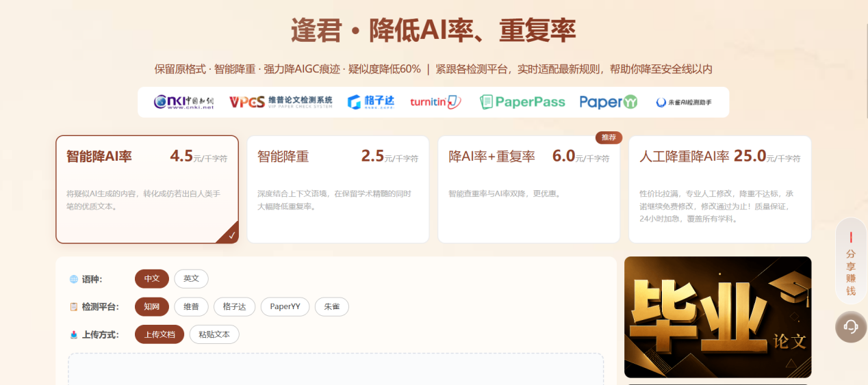The image size is (868, 385).
Task: Select PaperYY detection platform option
Action: 285,306
